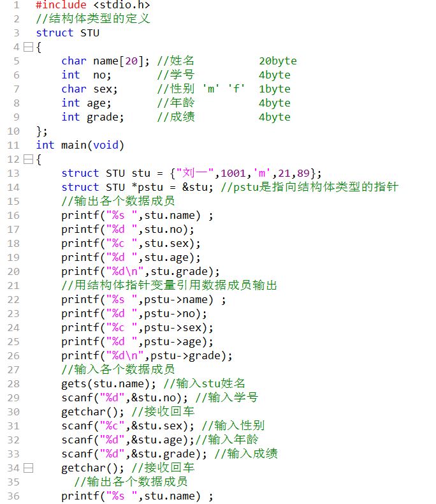Click the printf stu.sex statement
The width and height of the screenshot is (436, 504).
click(x=131, y=244)
